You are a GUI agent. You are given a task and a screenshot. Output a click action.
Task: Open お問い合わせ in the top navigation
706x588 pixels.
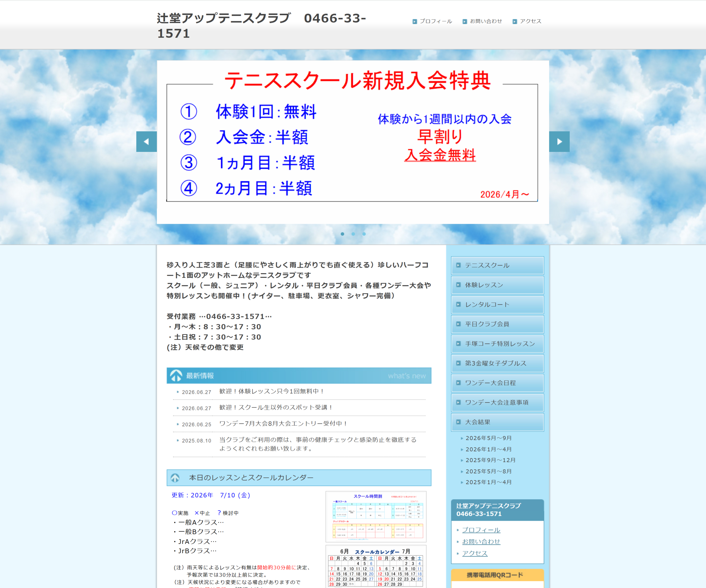click(x=486, y=21)
